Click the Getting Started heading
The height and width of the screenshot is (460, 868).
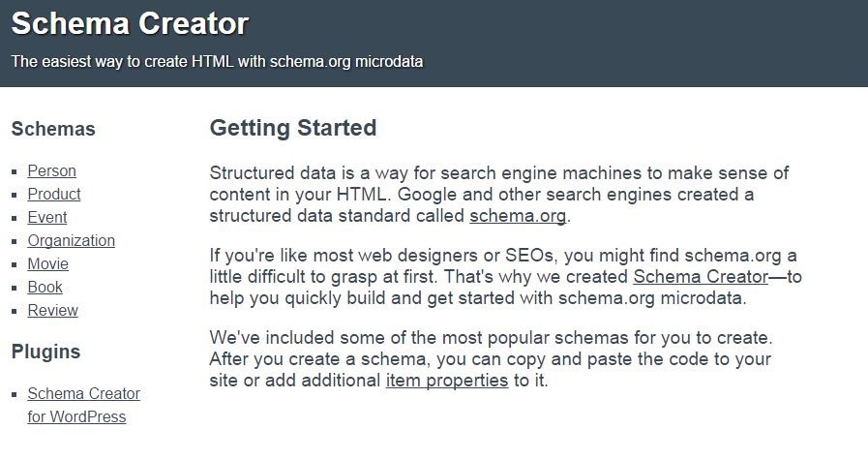[x=292, y=128]
